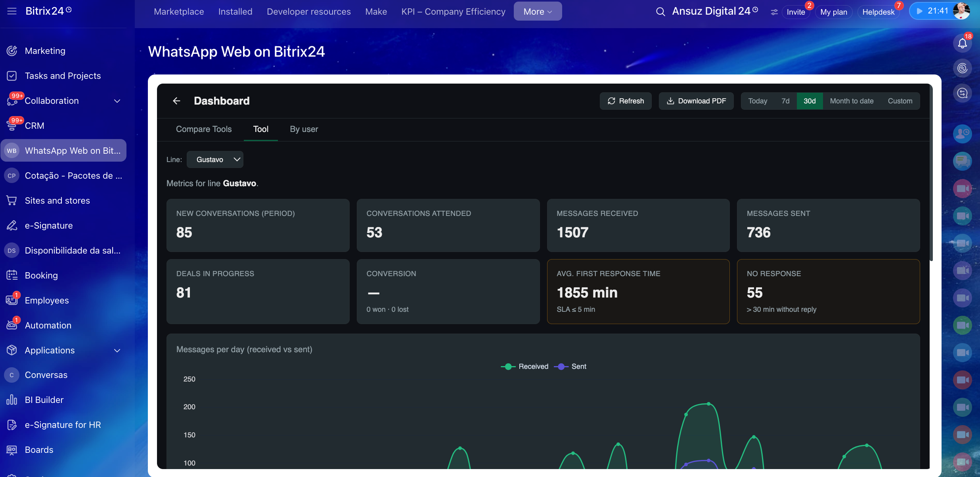The height and width of the screenshot is (477, 980).
Task: Click the Helpdesk button
Action: [879, 12]
